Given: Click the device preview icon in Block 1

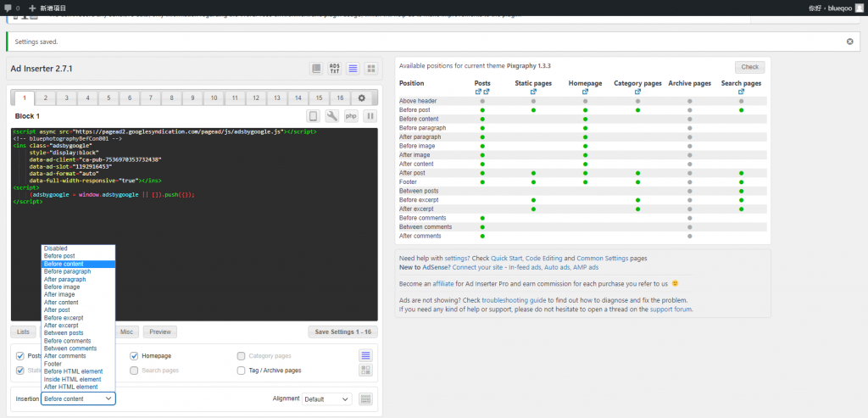Looking at the screenshot, I should point(313,116).
